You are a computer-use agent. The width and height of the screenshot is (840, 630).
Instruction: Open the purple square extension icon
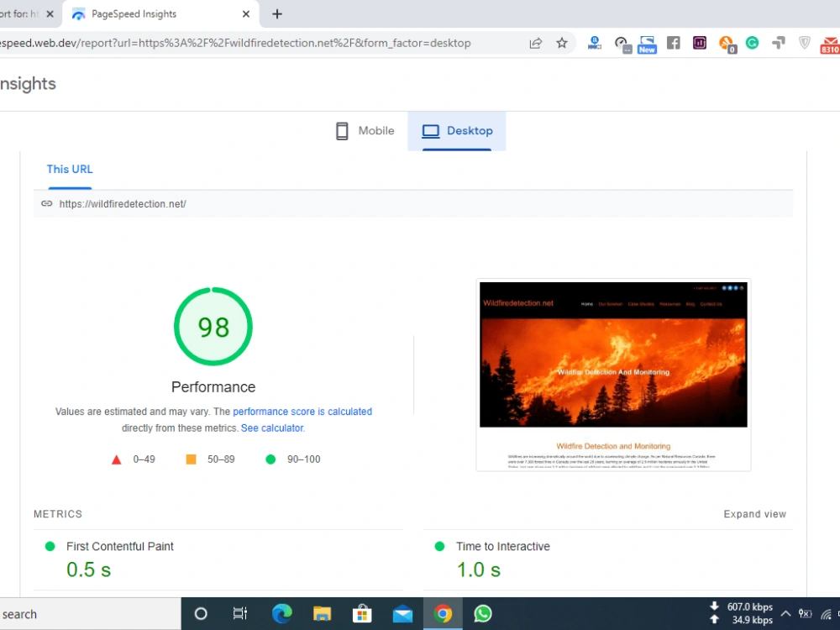coord(700,43)
